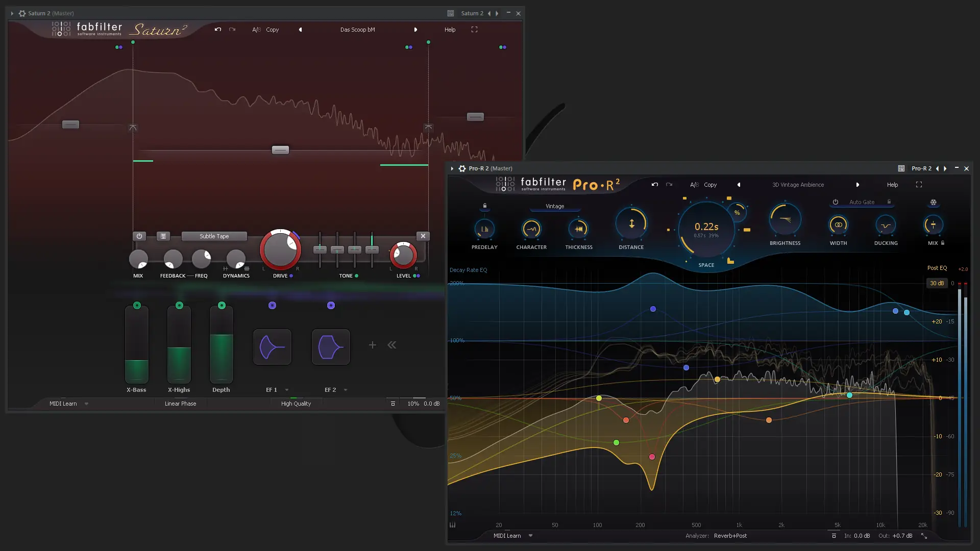This screenshot has height=551, width=980.
Task: Enable Auto Gate power toggle
Action: click(x=836, y=202)
